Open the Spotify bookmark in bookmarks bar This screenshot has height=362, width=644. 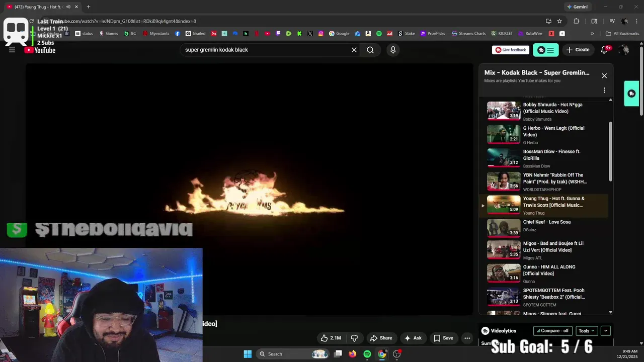[x=379, y=34]
